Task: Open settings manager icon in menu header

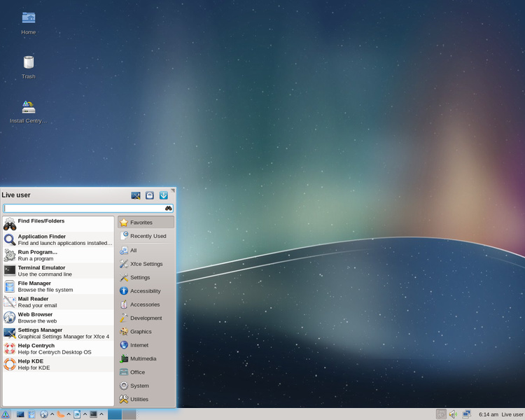Action: click(136, 195)
